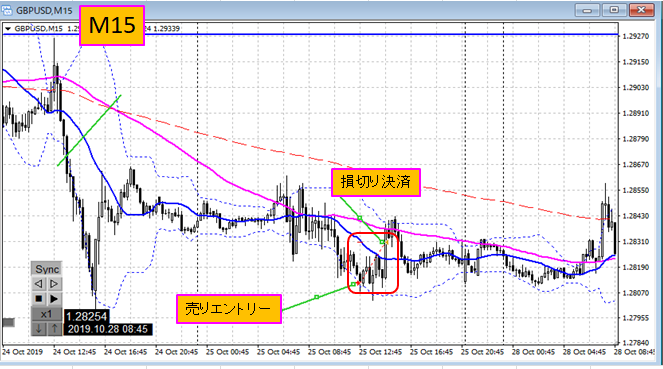Select the blue horizontal line at top
Screen dimensions: 663x369
[x=381, y=34]
